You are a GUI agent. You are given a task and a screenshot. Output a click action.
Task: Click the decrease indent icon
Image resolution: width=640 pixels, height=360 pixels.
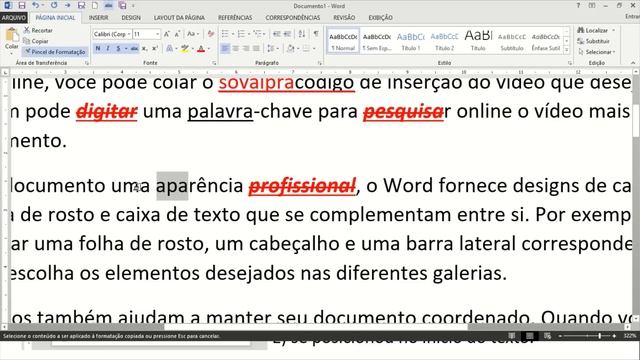coord(276,34)
